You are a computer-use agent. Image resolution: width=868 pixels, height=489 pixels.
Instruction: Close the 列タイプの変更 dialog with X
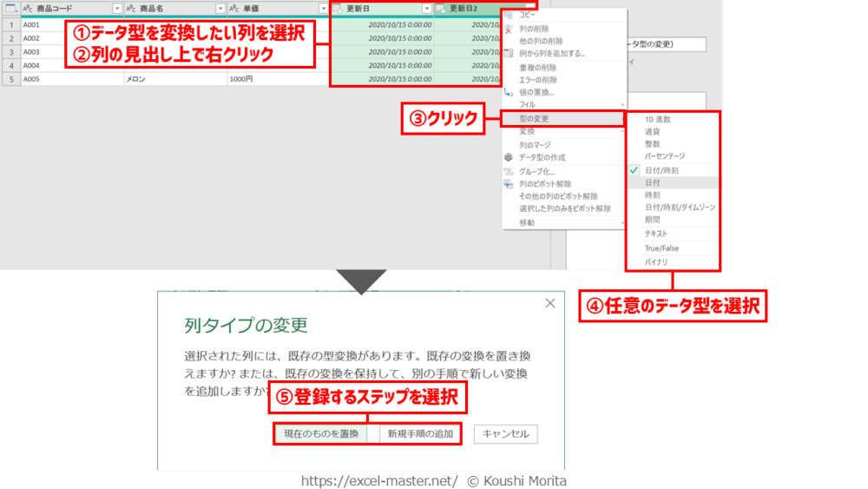[549, 304]
